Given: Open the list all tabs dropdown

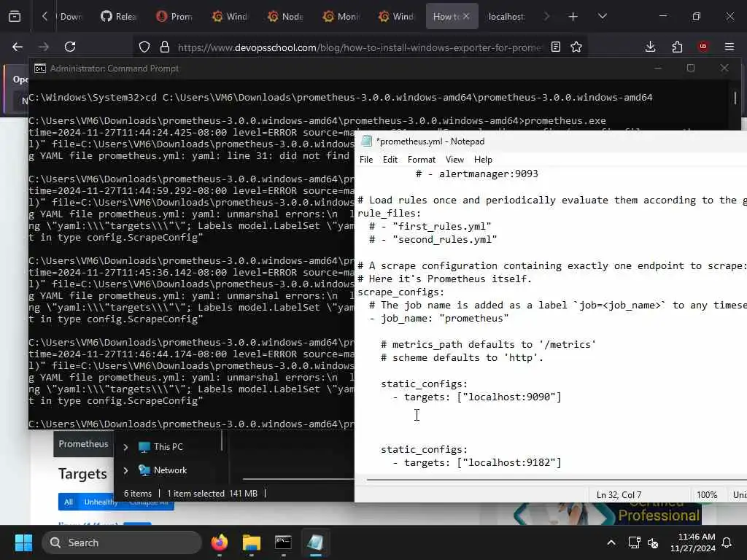Looking at the screenshot, I should [602, 17].
